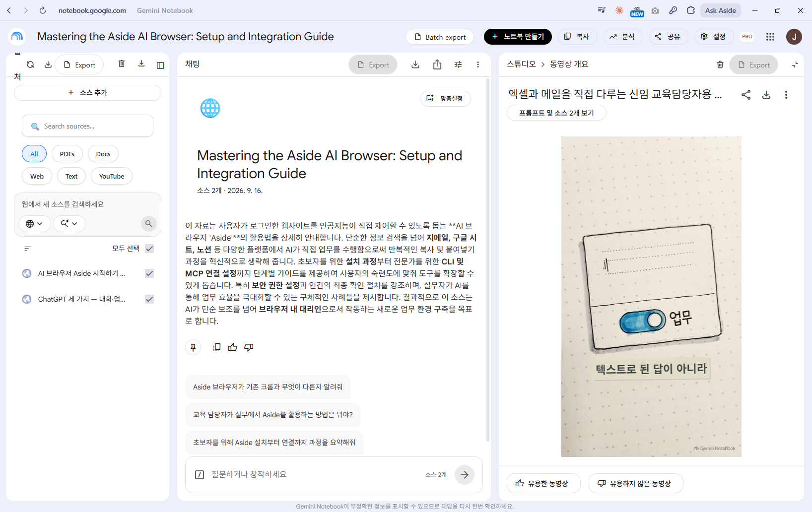Viewport: 812px width, 512px height.
Task: Expand the web globe source dropdown
Action: [x=34, y=224]
